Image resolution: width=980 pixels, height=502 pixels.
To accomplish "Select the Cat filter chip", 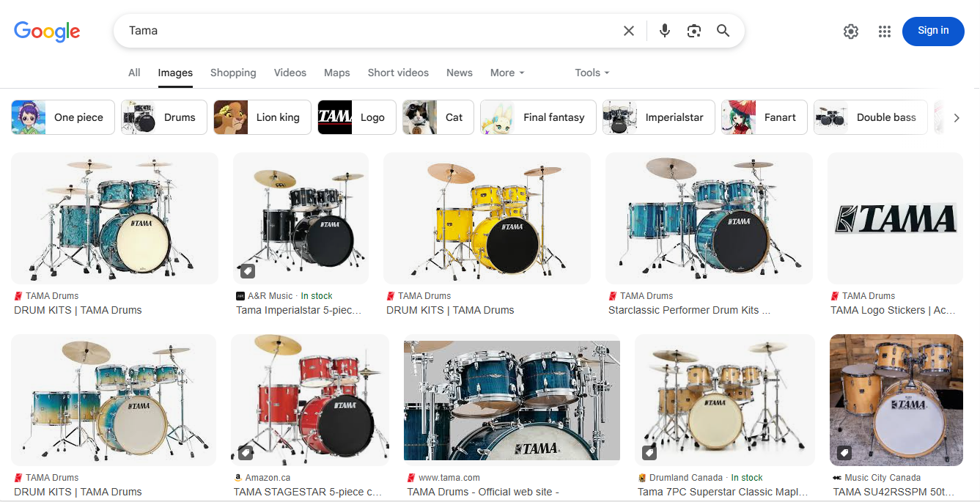I will click(x=438, y=117).
